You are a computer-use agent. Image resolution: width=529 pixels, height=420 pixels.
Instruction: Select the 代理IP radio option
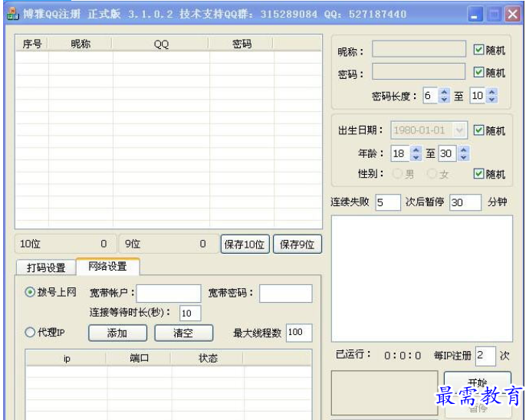[x=30, y=333]
